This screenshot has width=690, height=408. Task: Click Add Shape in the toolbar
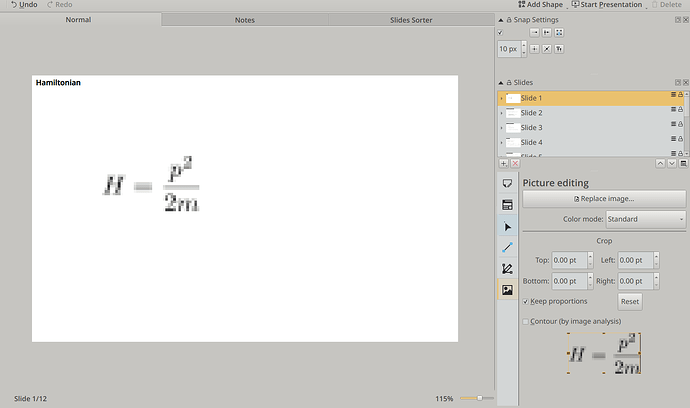[540, 4]
